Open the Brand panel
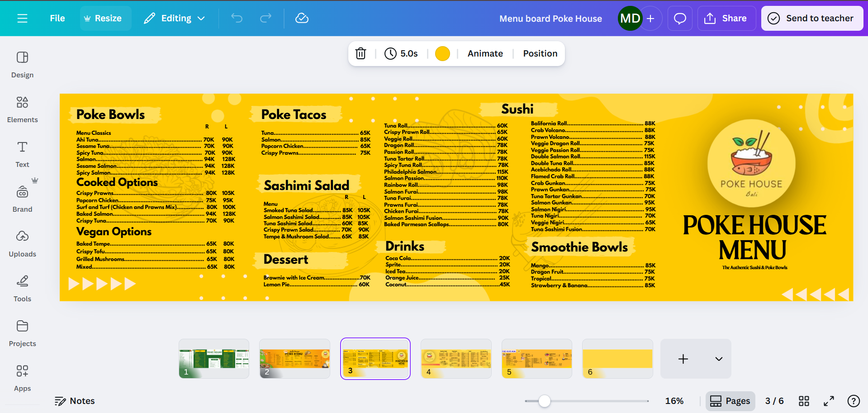 (x=22, y=199)
